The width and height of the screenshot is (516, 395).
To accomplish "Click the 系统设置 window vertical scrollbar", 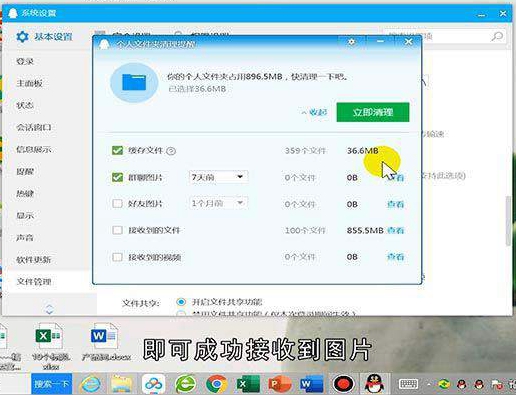I will (508, 220).
